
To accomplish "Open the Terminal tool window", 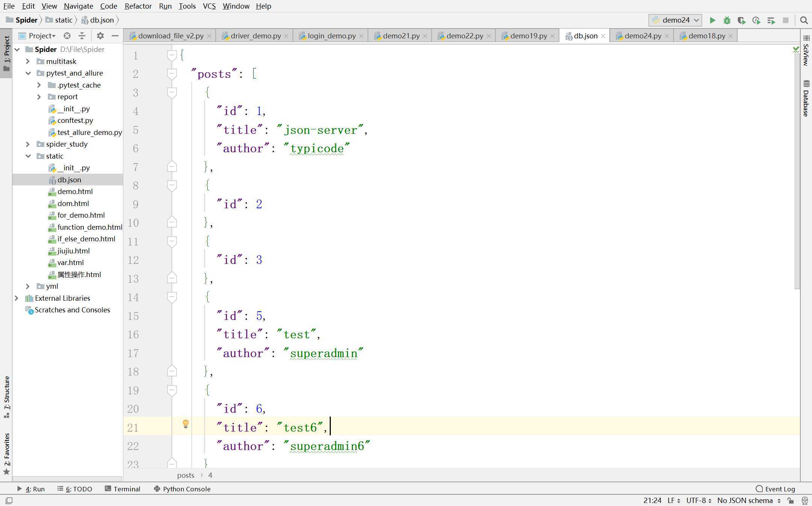I will click(123, 489).
